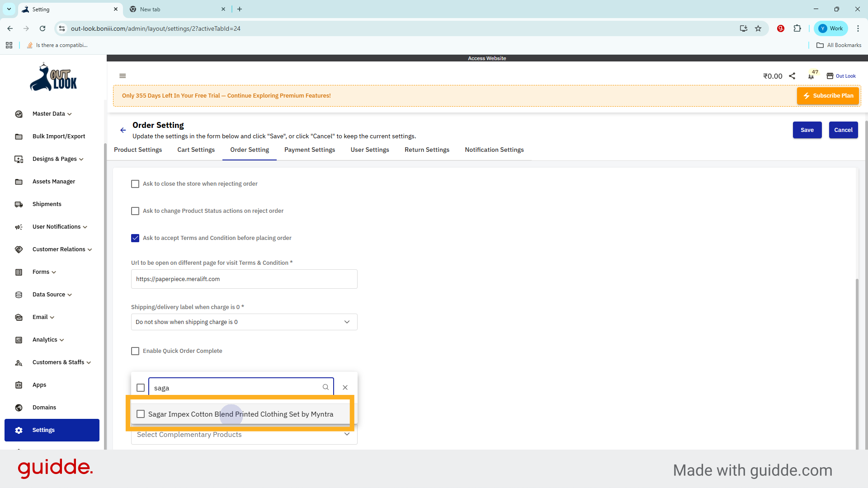Click Subscribe Plan button
Viewport: 868px width, 488px height.
828,96
